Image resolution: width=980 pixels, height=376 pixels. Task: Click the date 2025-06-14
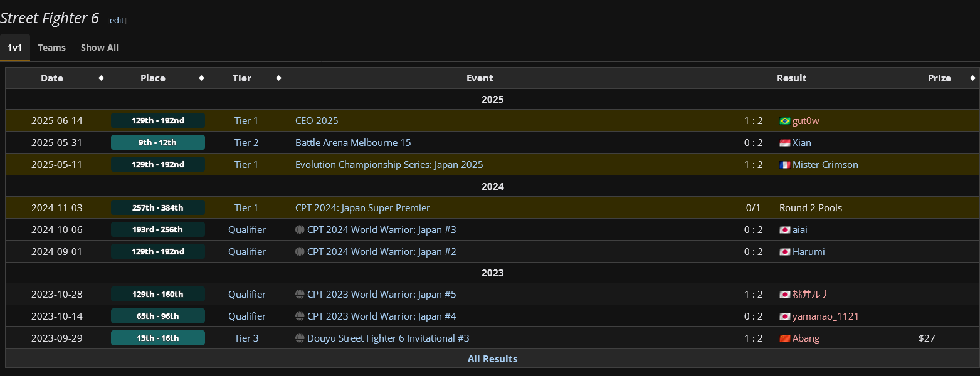click(56, 121)
